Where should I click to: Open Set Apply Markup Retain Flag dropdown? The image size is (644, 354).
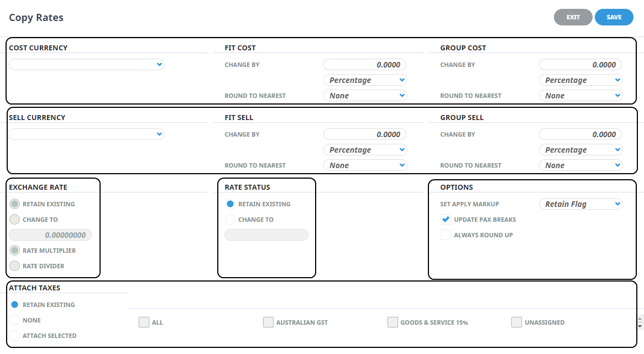point(580,204)
